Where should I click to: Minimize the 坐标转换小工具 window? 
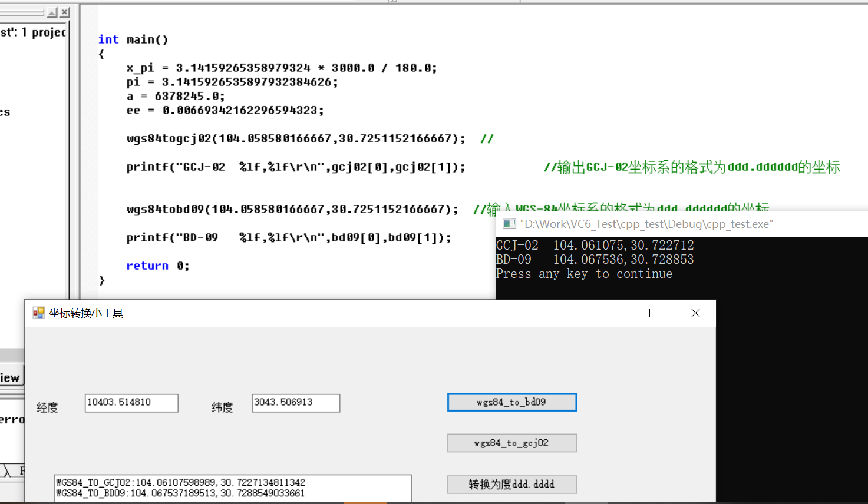[613, 313]
